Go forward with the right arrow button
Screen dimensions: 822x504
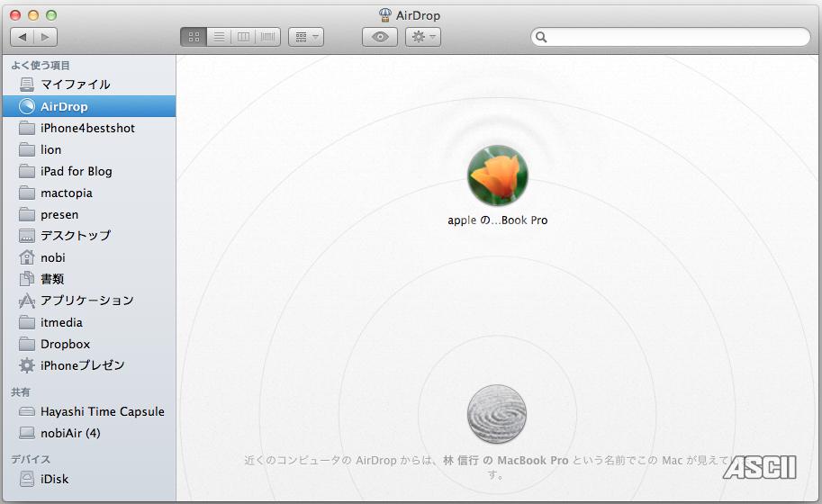tap(45, 37)
